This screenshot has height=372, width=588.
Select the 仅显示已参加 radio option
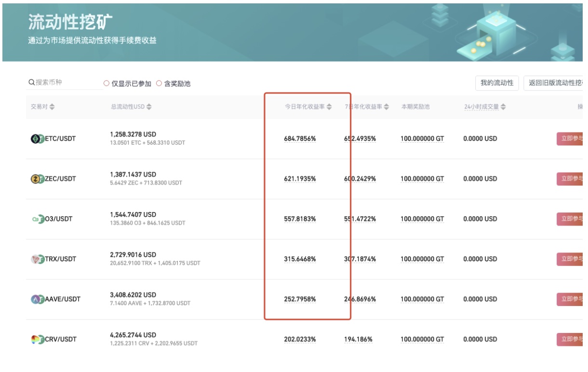click(x=107, y=83)
